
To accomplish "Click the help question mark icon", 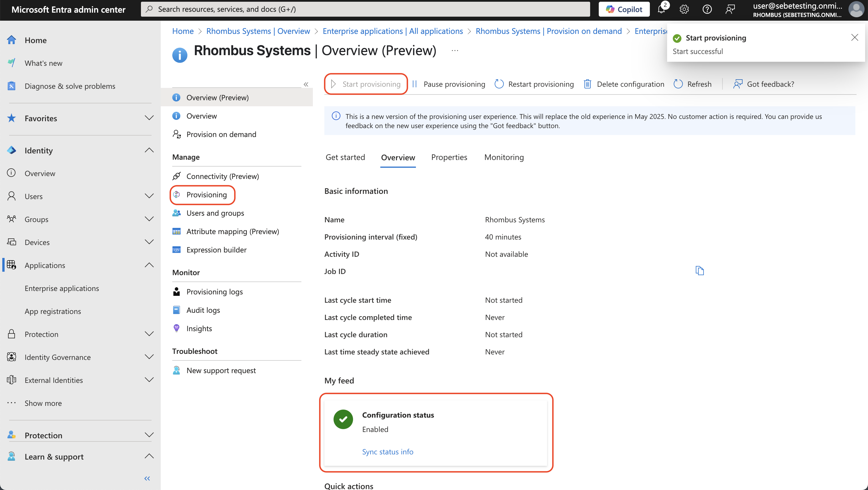I will [707, 9].
